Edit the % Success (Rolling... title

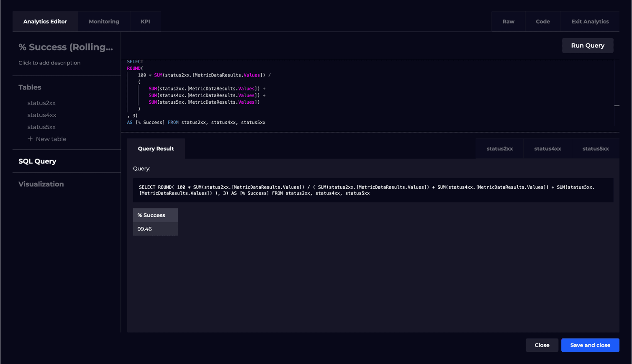tap(66, 47)
